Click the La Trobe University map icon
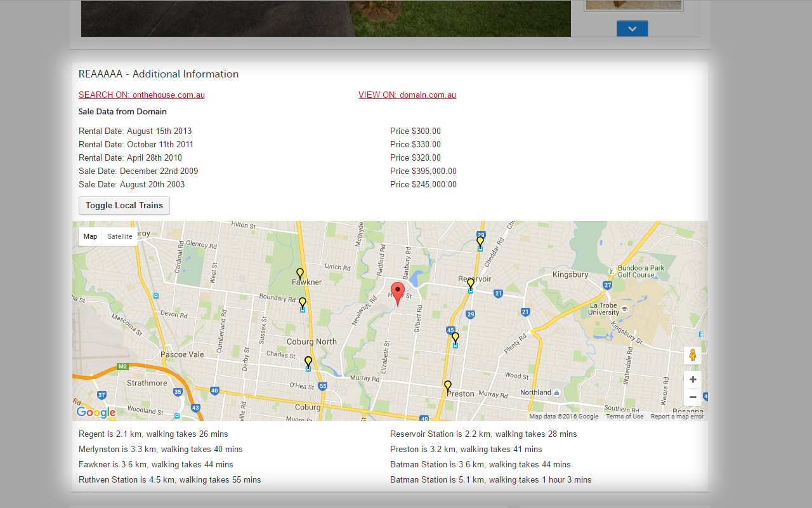 click(x=625, y=309)
